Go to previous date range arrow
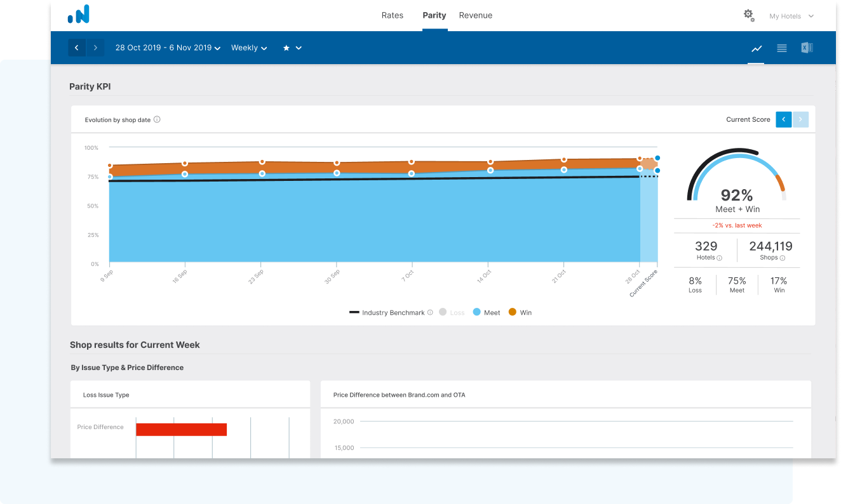841x504 pixels. click(x=77, y=48)
